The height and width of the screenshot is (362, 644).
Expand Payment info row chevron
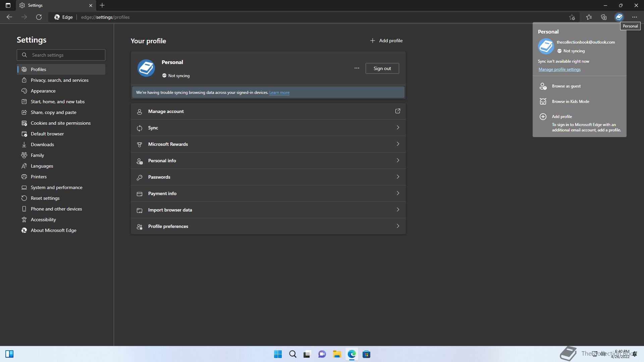[x=398, y=193]
